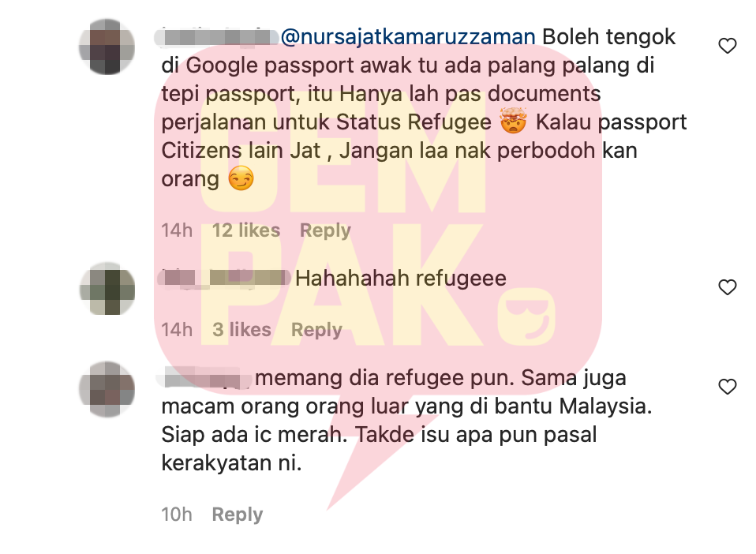Screen dimensions: 756x554
Task: Click the 10h timestamp on last comment
Action: (177, 515)
